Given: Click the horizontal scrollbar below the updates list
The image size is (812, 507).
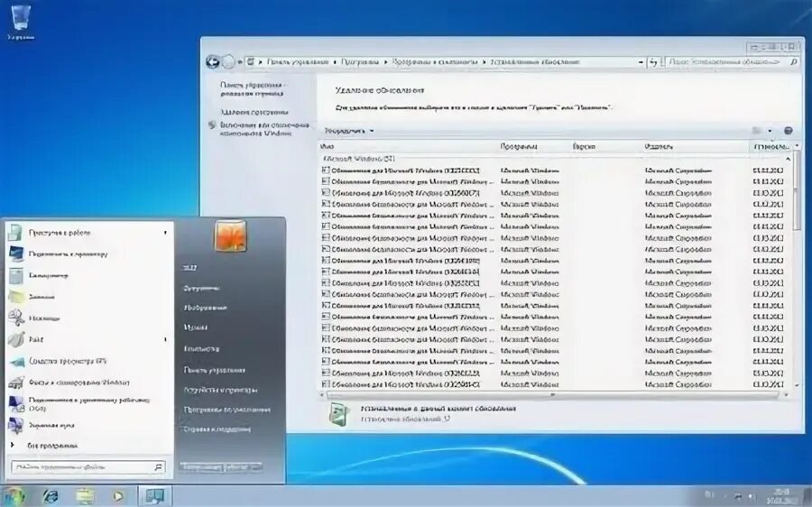Looking at the screenshot, I should 553,395.
